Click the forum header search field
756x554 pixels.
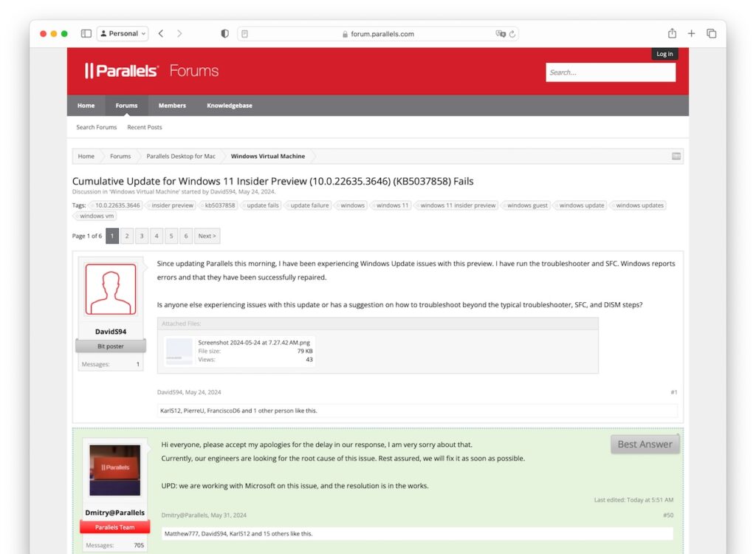[x=611, y=72]
